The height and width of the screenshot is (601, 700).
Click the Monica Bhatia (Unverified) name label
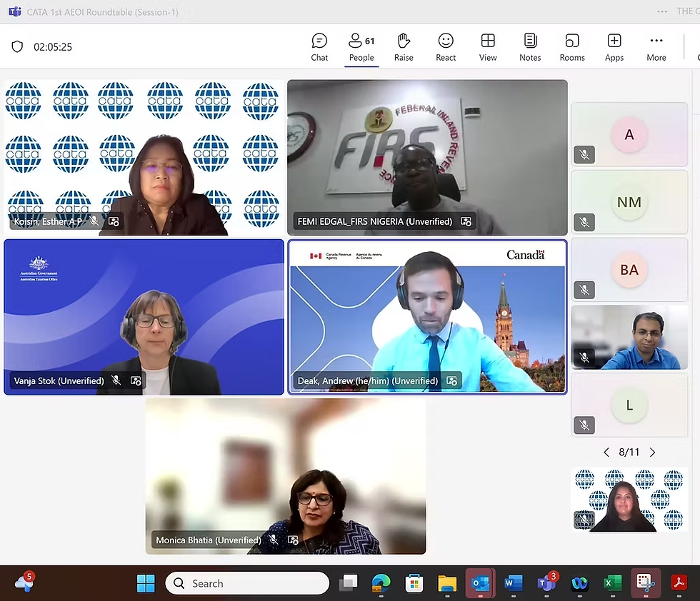209,540
